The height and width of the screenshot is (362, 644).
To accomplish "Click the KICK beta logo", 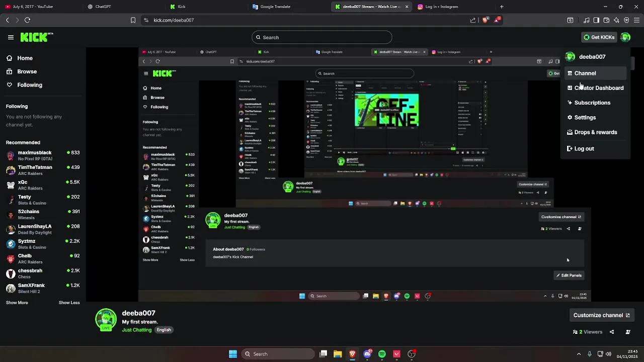I will [37, 37].
